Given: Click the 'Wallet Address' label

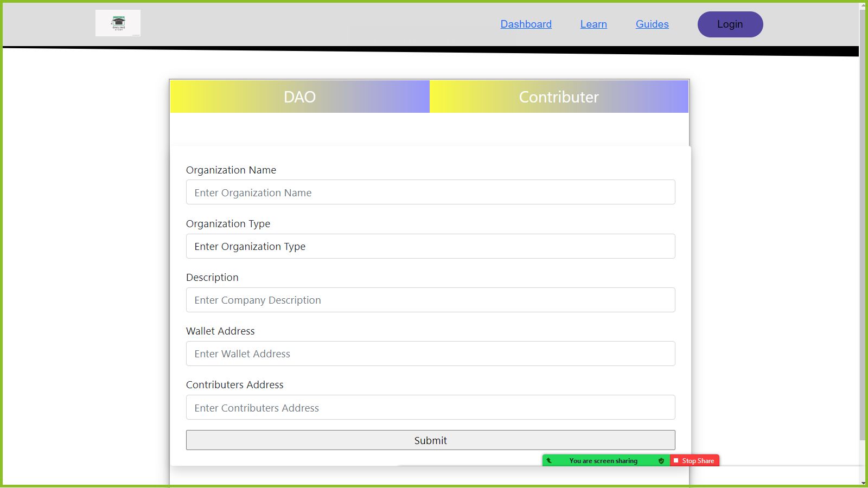Looking at the screenshot, I should (x=220, y=331).
